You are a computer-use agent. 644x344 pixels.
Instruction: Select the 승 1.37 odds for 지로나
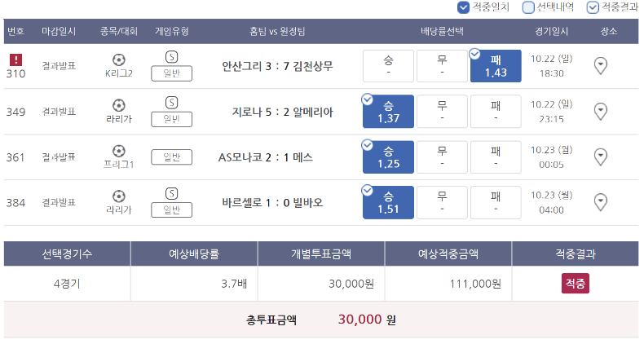[x=388, y=112]
